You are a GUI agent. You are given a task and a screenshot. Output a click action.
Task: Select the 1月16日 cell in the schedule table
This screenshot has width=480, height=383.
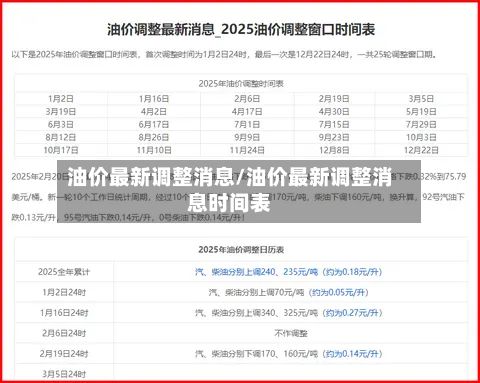(x=154, y=99)
